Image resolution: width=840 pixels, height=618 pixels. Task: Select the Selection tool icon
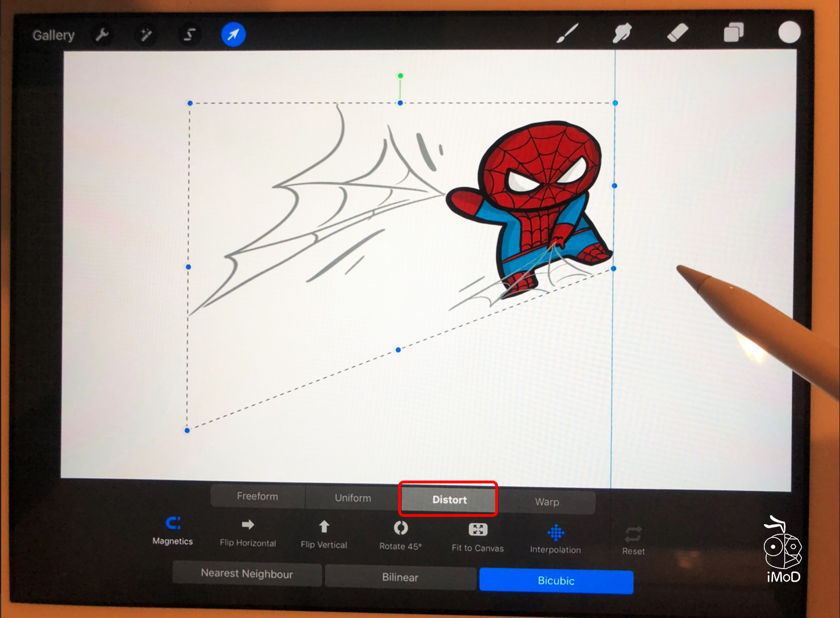click(x=189, y=35)
